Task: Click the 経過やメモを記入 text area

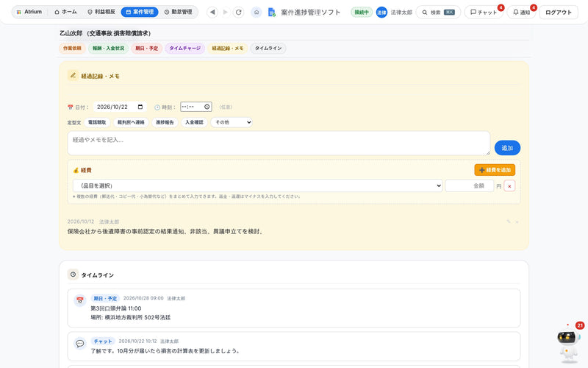Action: pos(279,143)
